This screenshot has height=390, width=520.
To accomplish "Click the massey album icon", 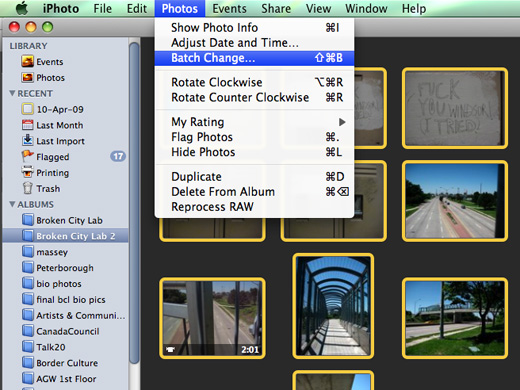I will coord(28,252).
